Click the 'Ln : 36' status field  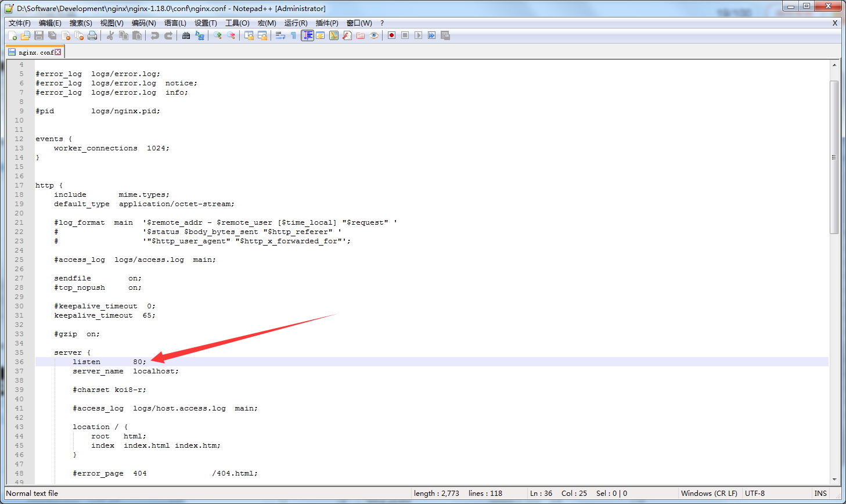coord(541,494)
